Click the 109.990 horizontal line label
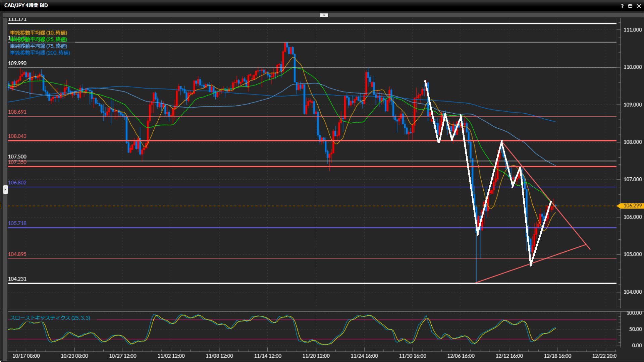 pyautogui.click(x=17, y=63)
